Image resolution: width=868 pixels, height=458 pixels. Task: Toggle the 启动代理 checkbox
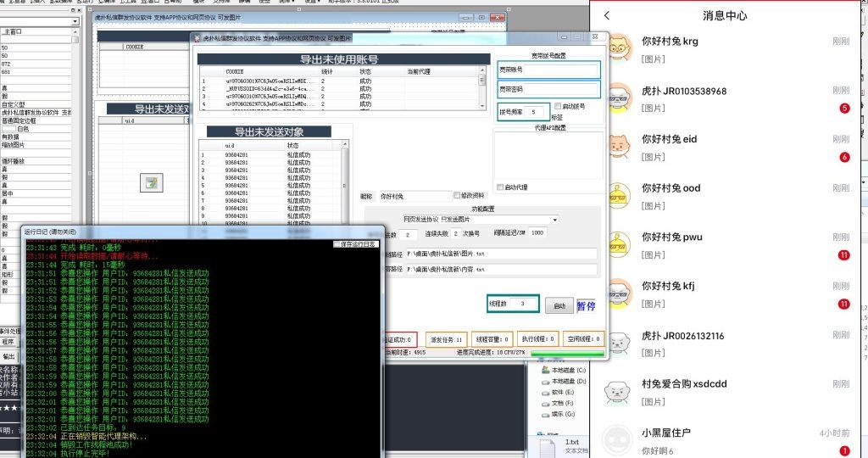500,187
